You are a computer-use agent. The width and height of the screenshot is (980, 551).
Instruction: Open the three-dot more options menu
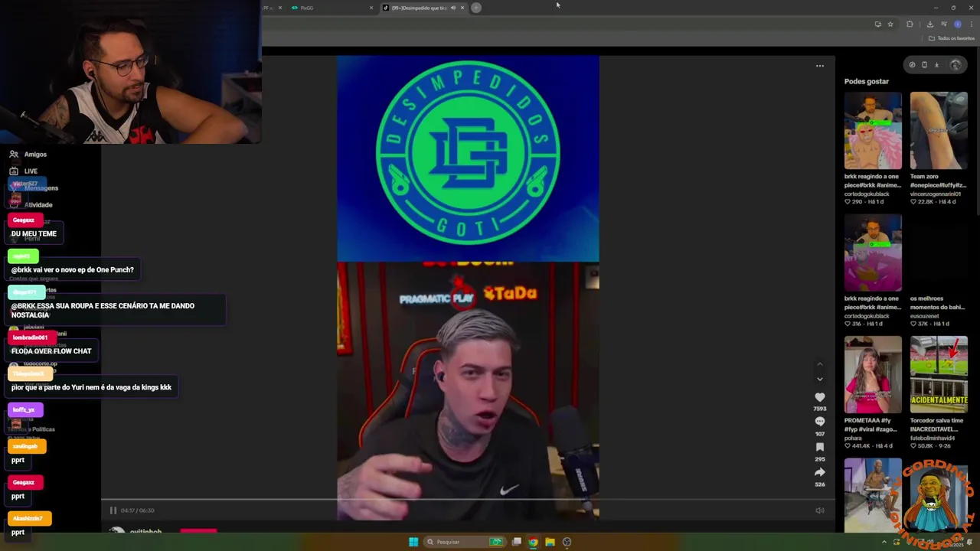819,66
